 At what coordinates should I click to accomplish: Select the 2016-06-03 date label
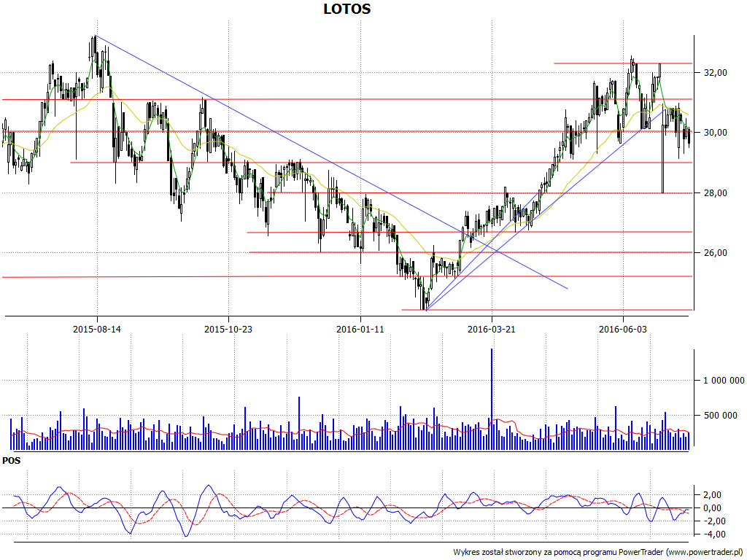pyautogui.click(x=623, y=329)
